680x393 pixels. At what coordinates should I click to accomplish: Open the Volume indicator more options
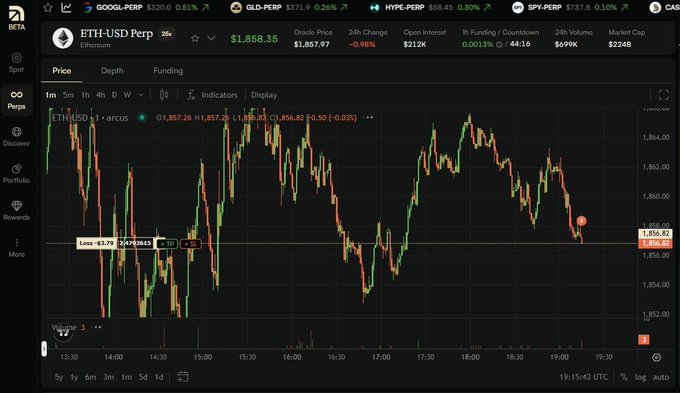[x=97, y=327]
